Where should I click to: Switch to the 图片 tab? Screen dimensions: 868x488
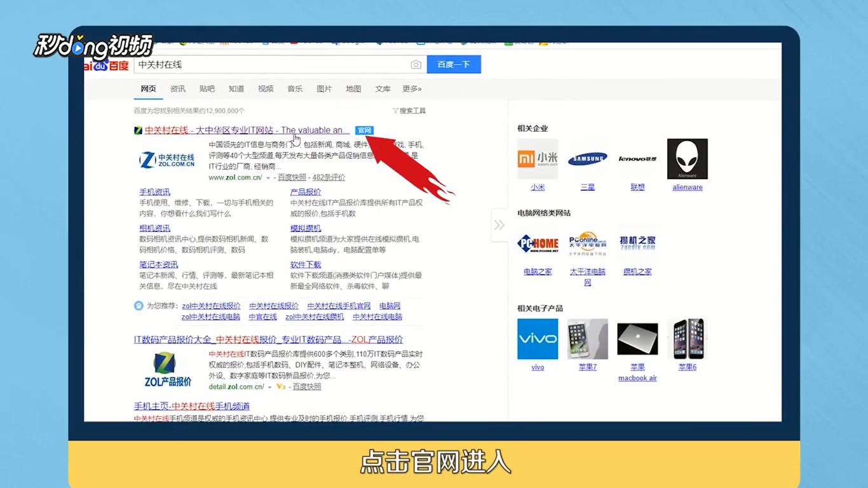(x=324, y=89)
